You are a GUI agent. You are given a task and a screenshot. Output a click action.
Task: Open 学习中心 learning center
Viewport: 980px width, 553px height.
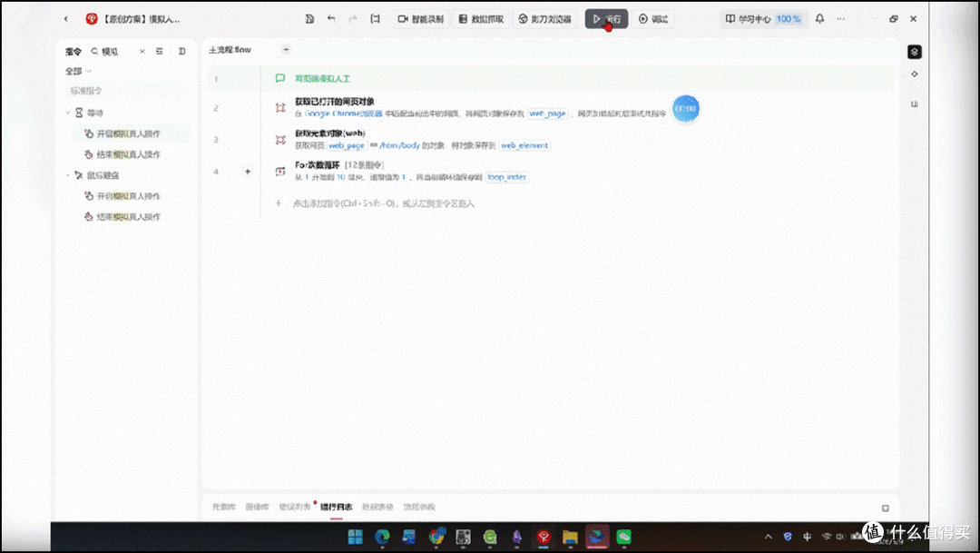[748, 19]
